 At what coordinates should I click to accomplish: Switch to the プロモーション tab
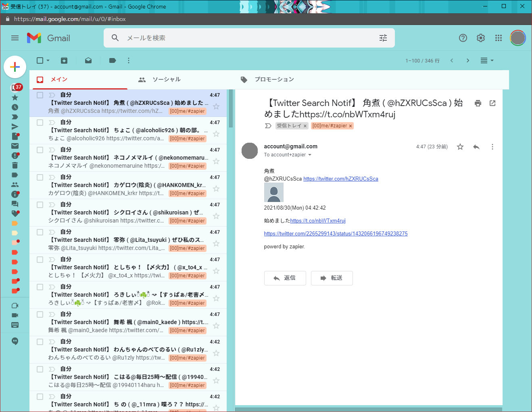(284, 80)
